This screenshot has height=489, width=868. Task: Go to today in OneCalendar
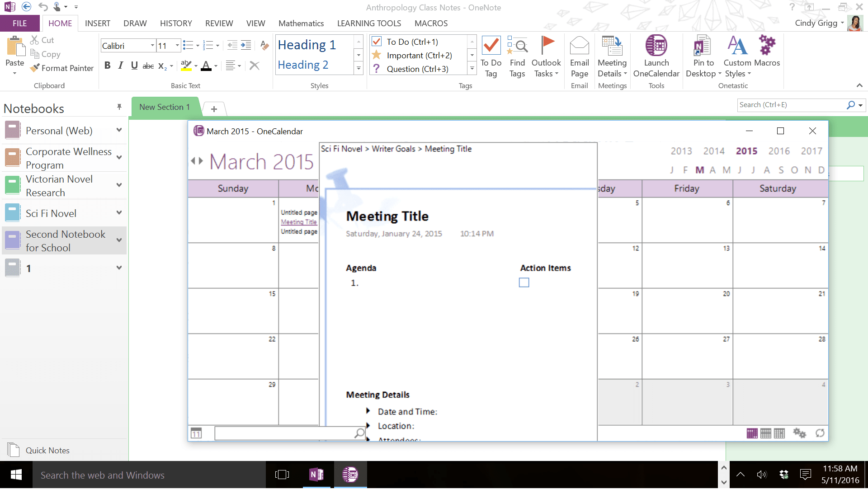pyautogui.click(x=196, y=433)
